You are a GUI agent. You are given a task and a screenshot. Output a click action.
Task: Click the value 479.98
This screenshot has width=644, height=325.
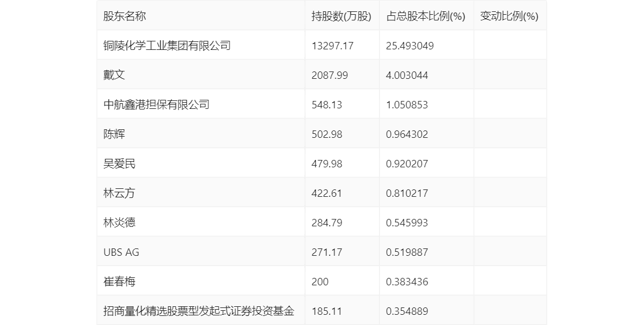click(x=327, y=164)
